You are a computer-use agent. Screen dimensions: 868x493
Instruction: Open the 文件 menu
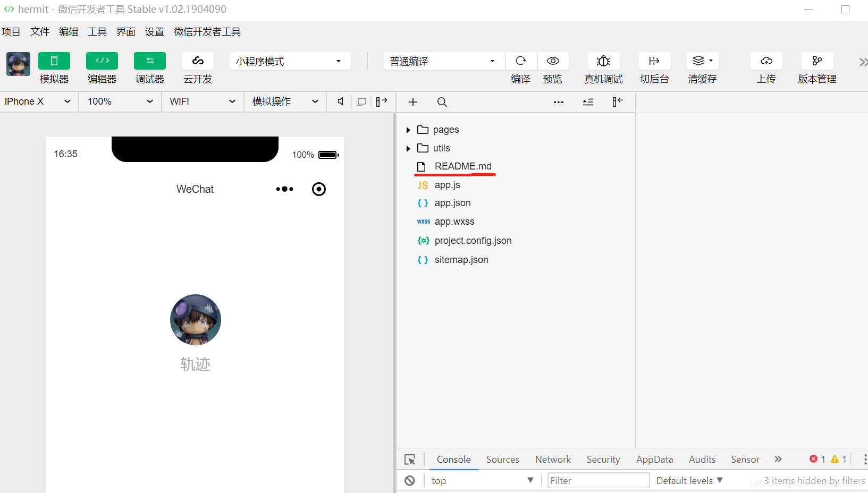[40, 32]
